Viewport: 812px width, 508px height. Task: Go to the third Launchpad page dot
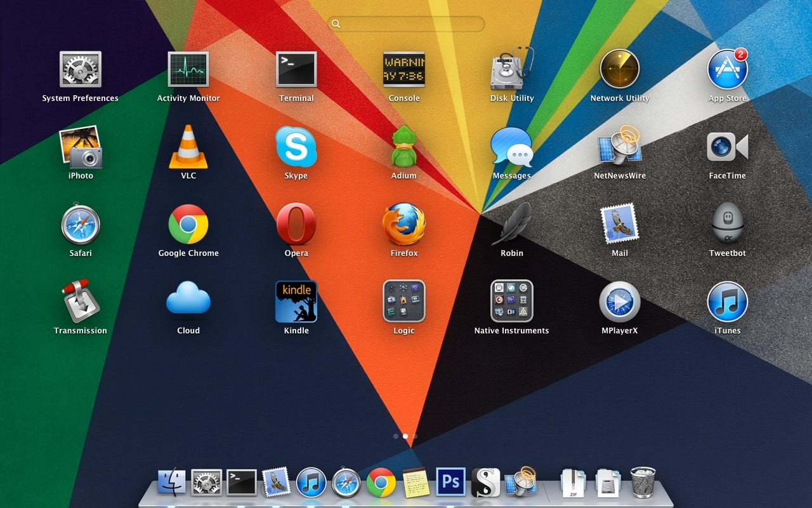pyautogui.click(x=415, y=436)
